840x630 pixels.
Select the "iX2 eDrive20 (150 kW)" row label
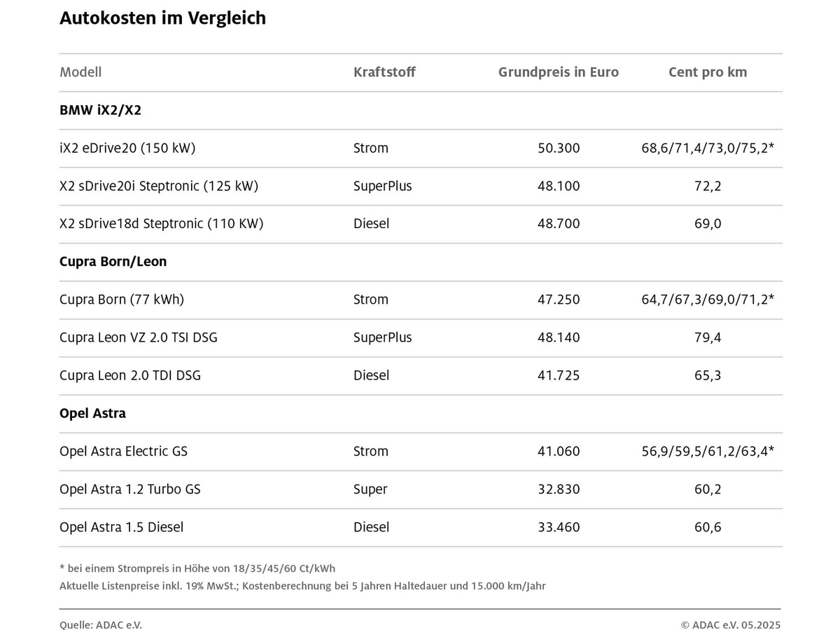pyautogui.click(x=127, y=148)
